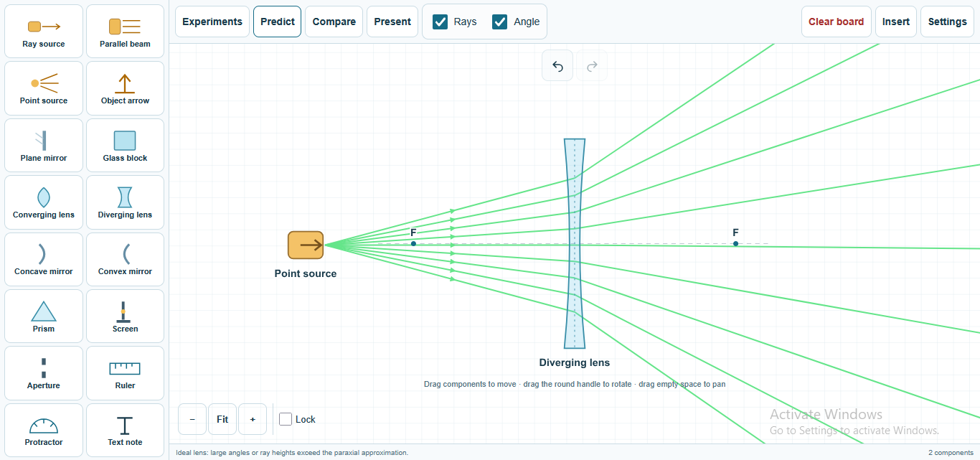The height and width of the screenshot is (460, 980).
Task: Click the redo arrow button
Action: pyautogui.click(x=592, y=66)
